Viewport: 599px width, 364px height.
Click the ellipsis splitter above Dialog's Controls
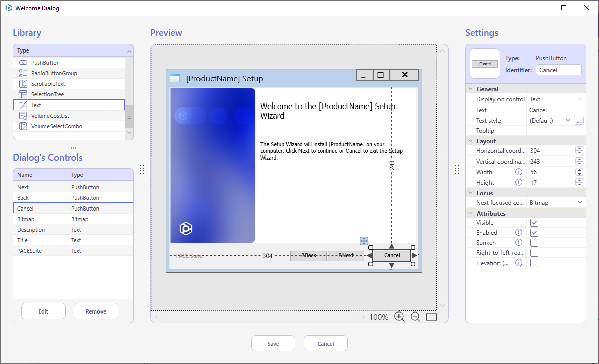point(73,148)
